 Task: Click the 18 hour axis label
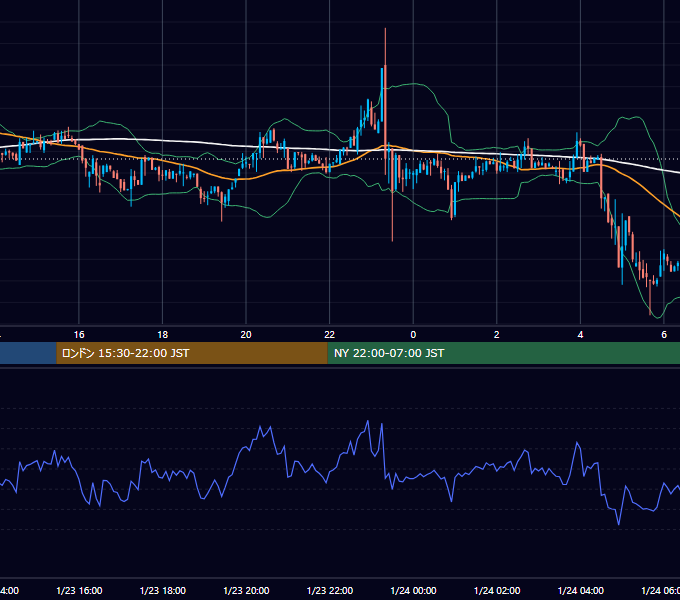pos(163,335)
